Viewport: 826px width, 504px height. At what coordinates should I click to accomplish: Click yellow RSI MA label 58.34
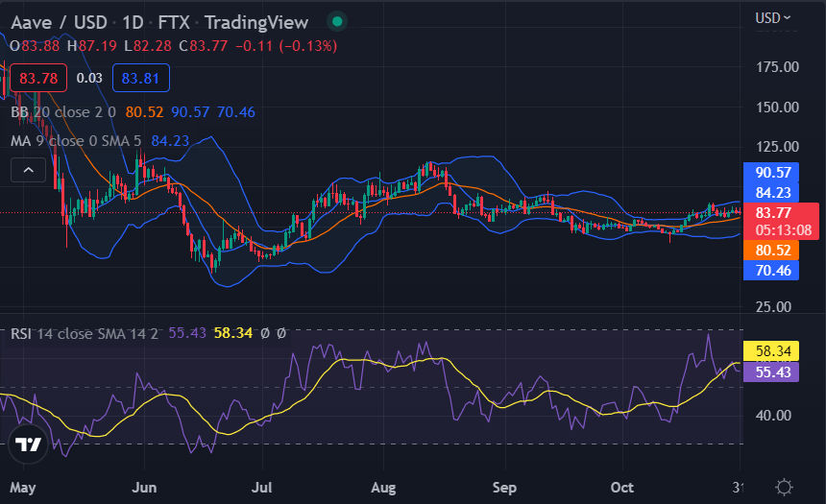(x=771, y=350)
